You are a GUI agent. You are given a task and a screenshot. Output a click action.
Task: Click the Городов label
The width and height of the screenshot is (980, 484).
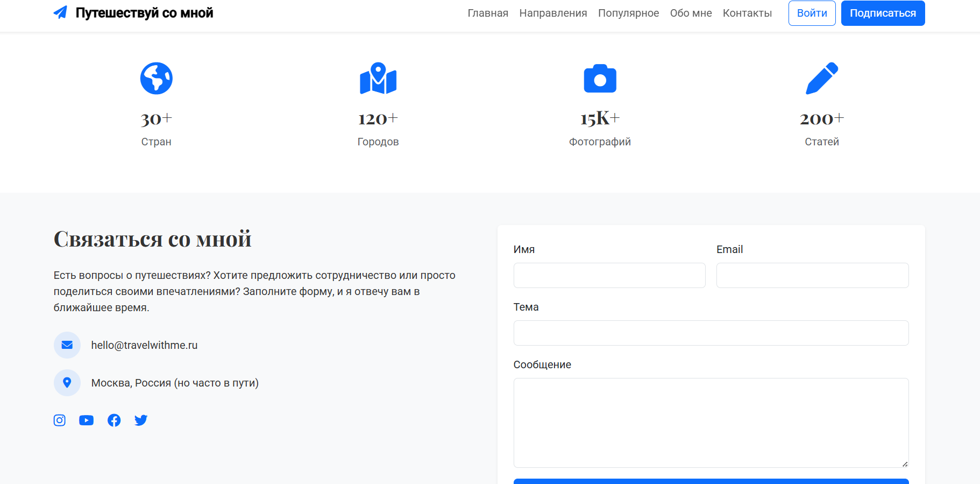[x=378, y=142]
